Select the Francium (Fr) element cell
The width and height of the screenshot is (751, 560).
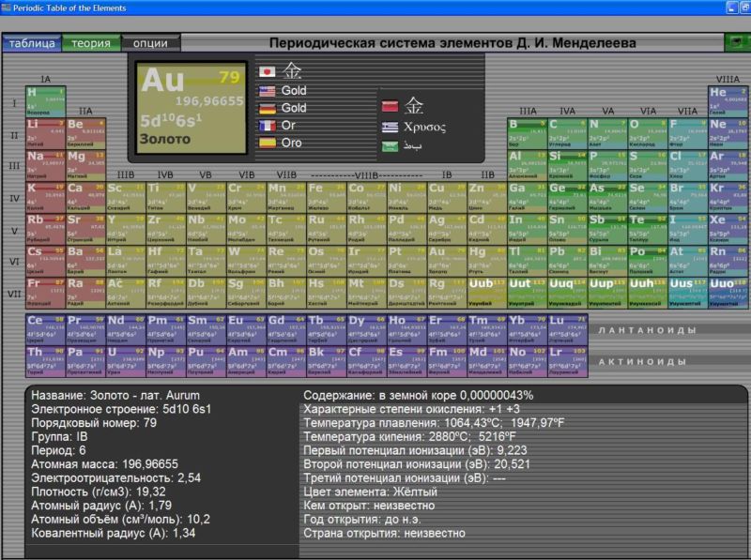46,294
